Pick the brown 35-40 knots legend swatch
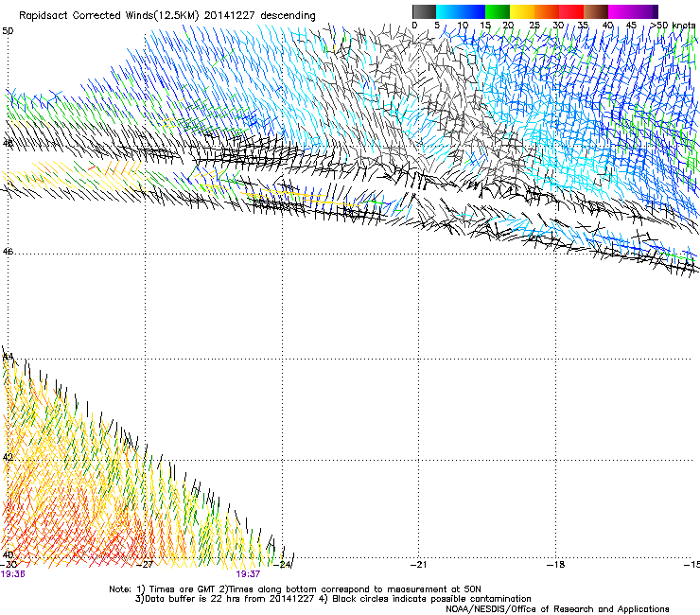700x615 pixels. (x=596, y=11)
